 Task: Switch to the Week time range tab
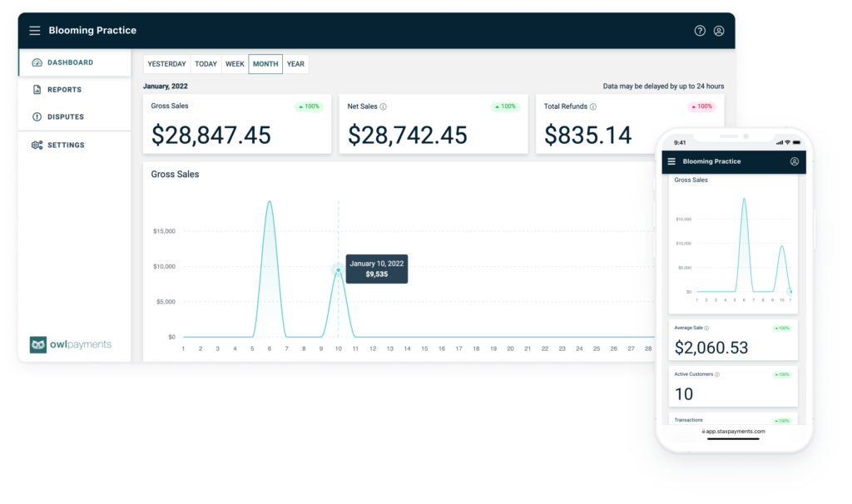click(x=235, y=64)
